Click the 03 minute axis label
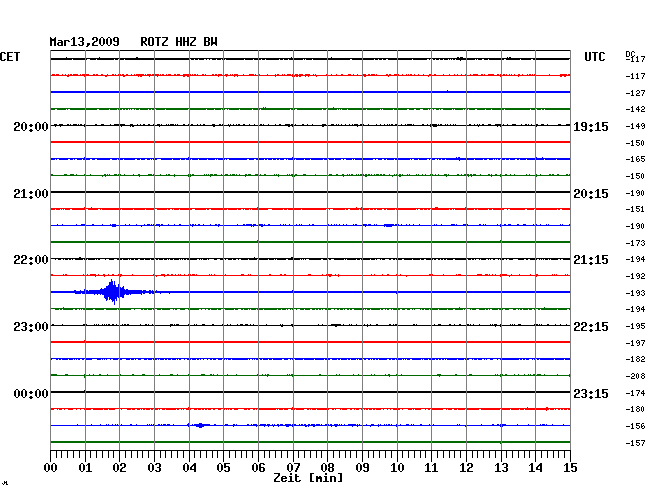650x494 pixels. click(155, 467)
